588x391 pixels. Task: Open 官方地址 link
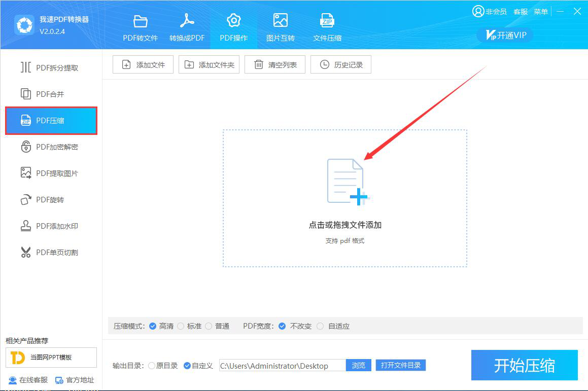[75, 380]
